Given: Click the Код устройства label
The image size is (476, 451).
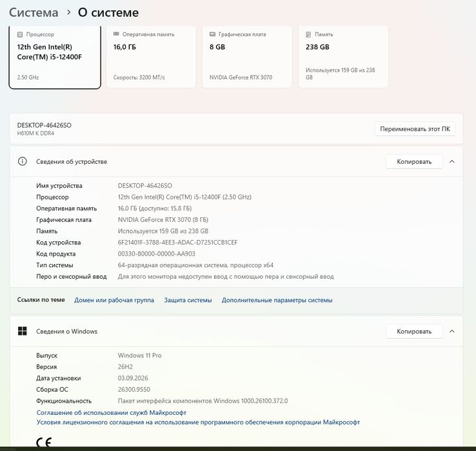Looking at the screenshot, I should pos(59,243).
